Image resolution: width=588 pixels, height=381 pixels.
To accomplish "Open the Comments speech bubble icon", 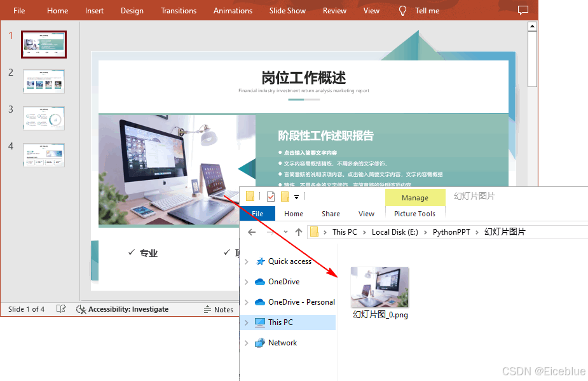I will tap(523, 10).
